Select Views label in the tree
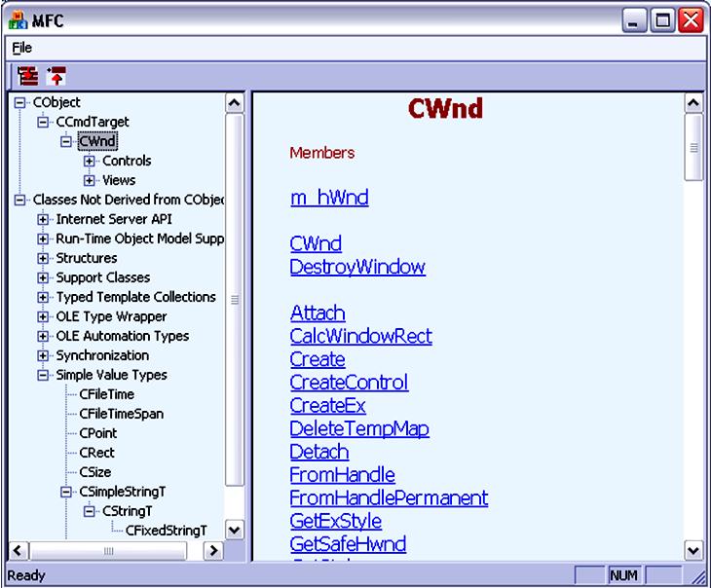The width and height of the screenshot is (711, 588). pos(119,180)
